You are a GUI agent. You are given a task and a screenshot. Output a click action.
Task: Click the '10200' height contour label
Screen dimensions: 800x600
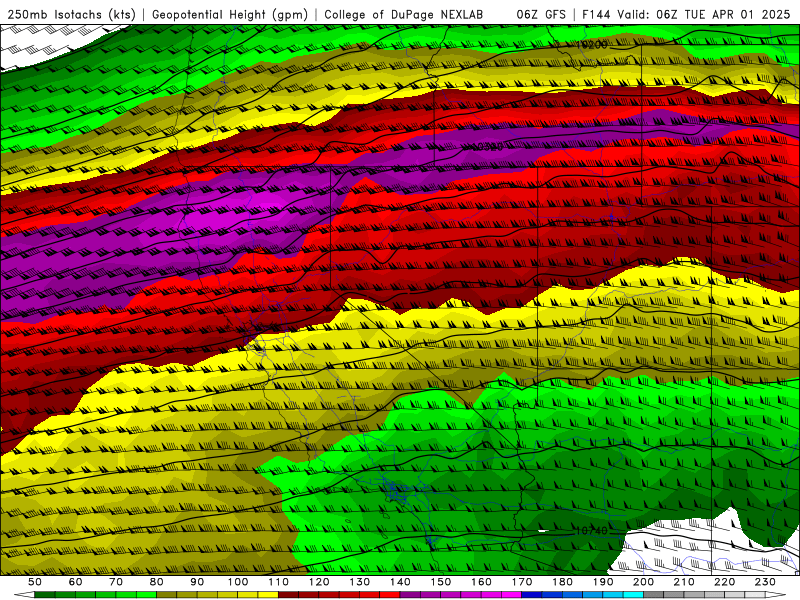(592, 45)
